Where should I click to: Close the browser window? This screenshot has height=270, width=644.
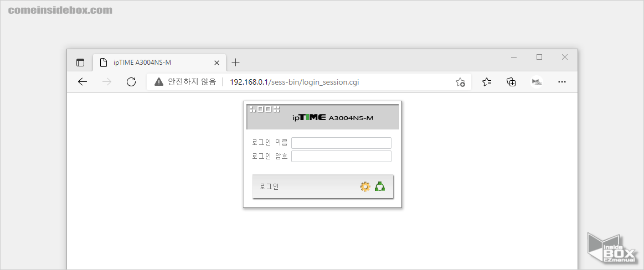[x=565, y=58]
